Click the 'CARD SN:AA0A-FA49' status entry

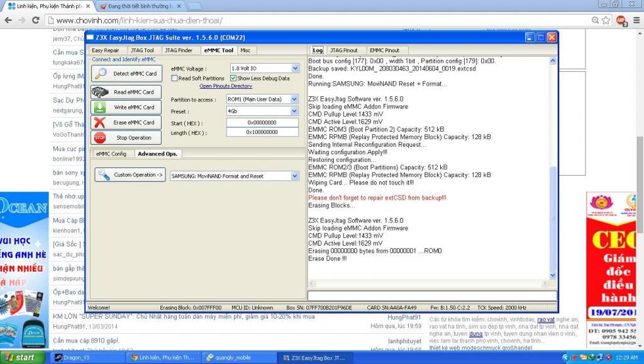[x=391, y=308]
